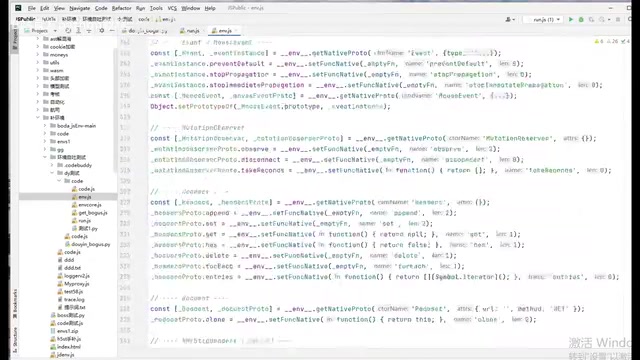This screenshot has height=360, width=640.
Task: Open the File menu
Action: tap(32, 8)
